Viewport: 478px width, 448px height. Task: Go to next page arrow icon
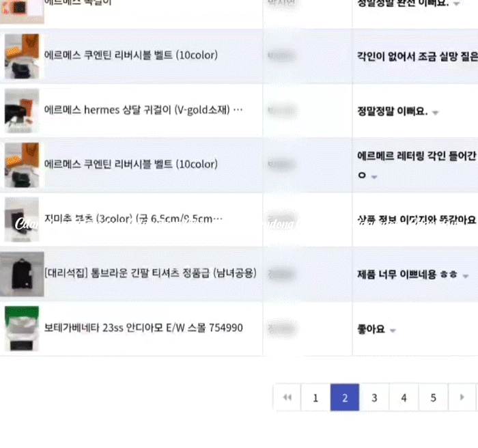(x=462, y=397)
